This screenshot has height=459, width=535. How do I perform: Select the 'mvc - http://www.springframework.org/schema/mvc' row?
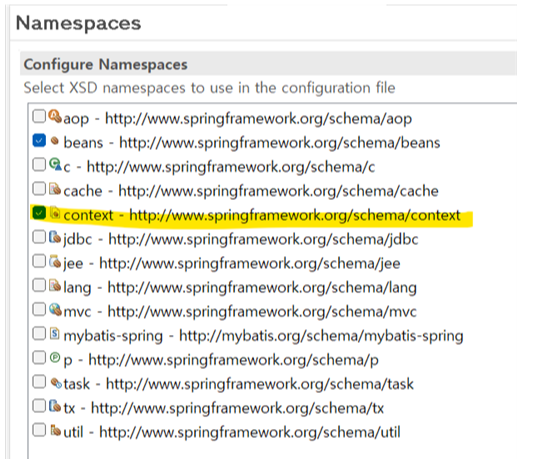[240, 312]
